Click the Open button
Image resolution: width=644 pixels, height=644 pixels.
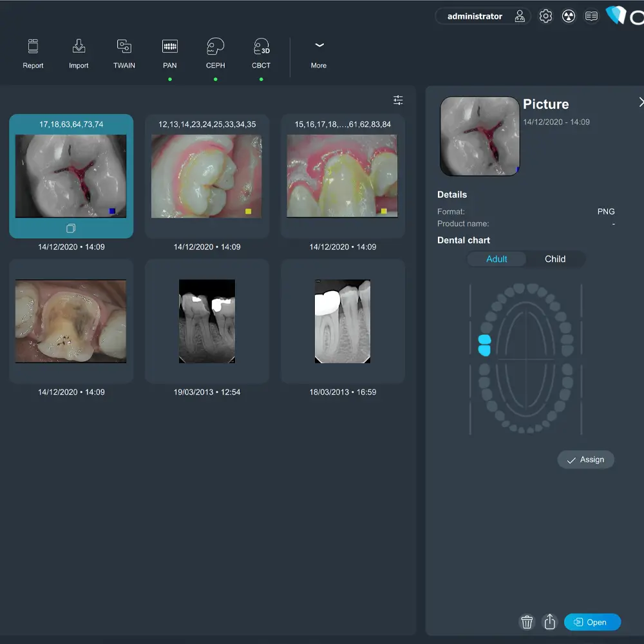[592, 622]
